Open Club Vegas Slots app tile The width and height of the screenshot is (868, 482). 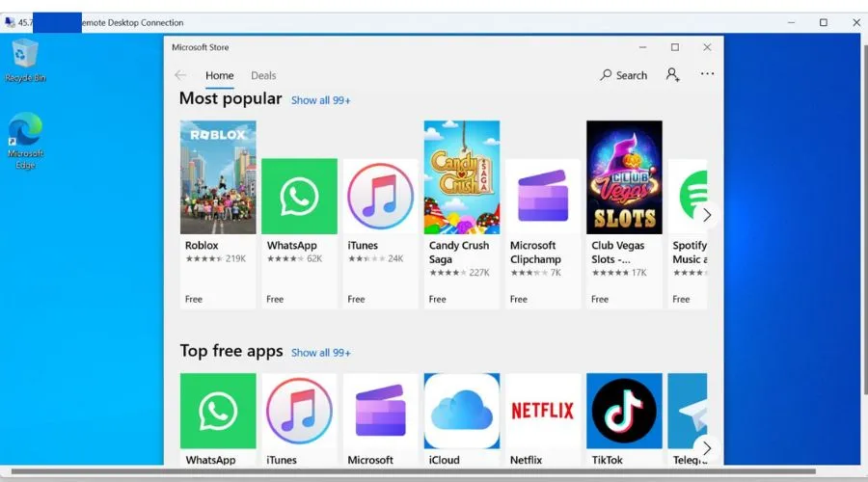624,177
